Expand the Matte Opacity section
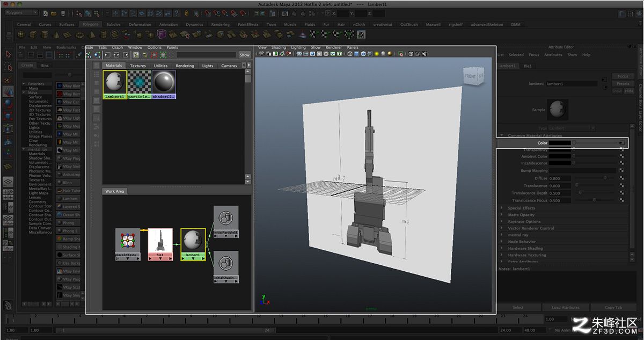The width and height of the screenshot is (644, 340). (502, 215)
